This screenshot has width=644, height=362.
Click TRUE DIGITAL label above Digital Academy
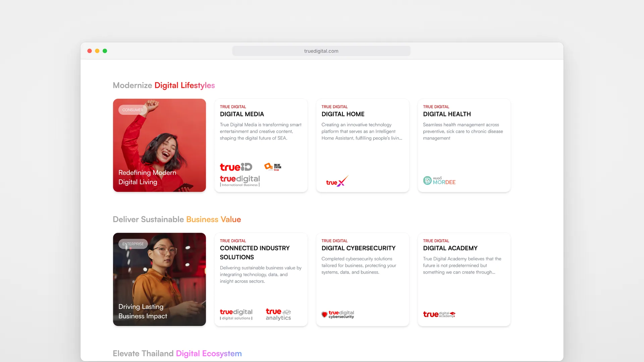click(436, 241)
